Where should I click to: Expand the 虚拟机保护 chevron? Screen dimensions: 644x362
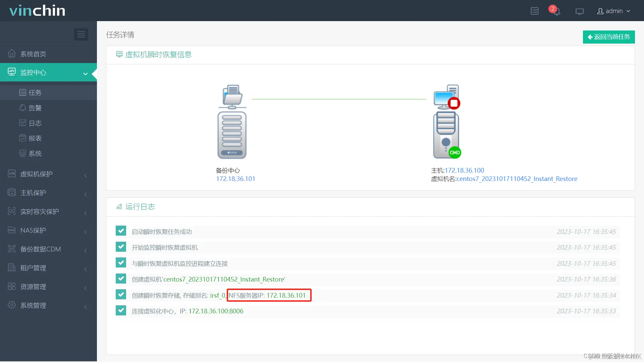(x=86, y=175)
